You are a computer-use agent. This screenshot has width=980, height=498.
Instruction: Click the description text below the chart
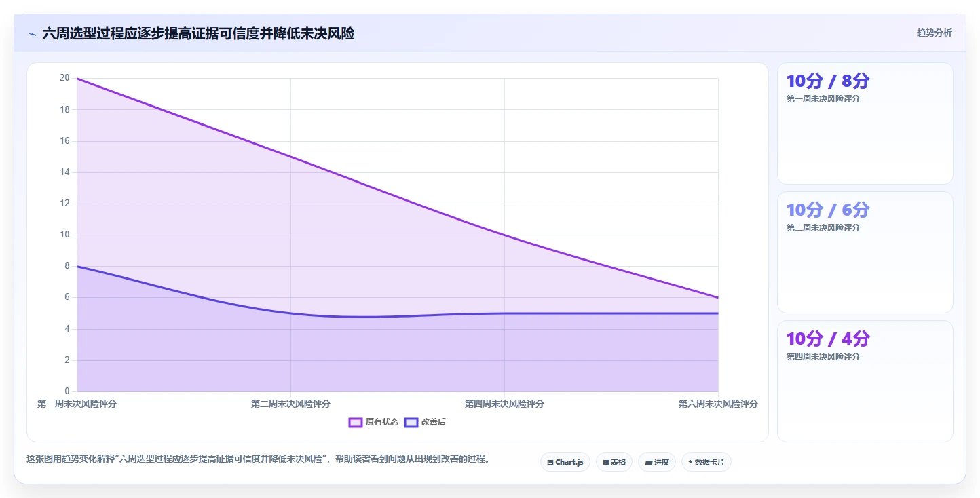[258, 459]
